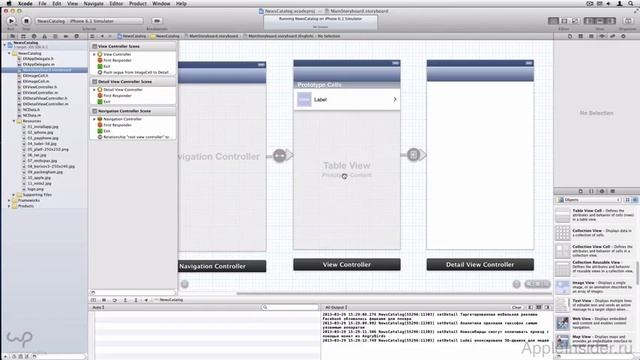Image resolution: width=640 pixels, height=360 pixels.
Task: Open the related files menu icon
Action: point(93,36)
